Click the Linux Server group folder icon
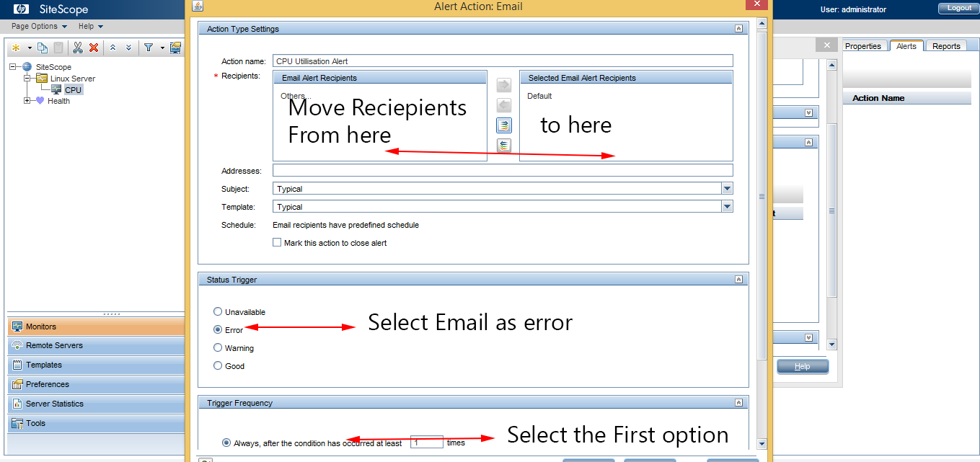 [x=42, y=78]
